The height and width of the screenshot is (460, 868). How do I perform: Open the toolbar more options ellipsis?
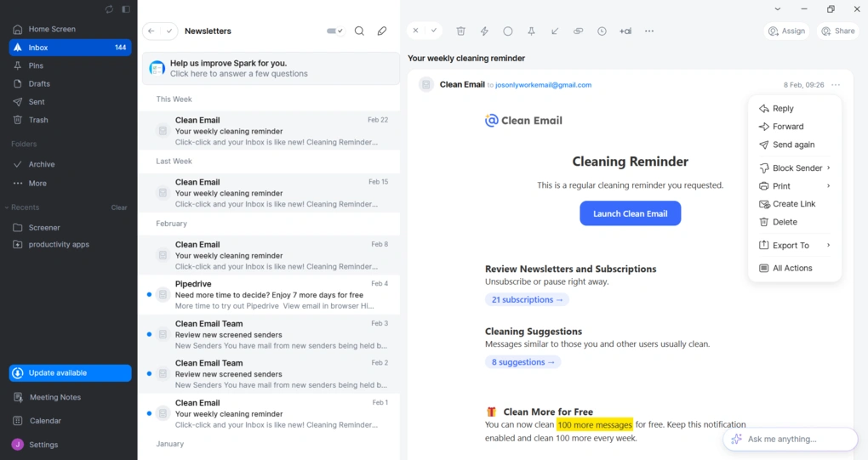click(x=649, y=31)
